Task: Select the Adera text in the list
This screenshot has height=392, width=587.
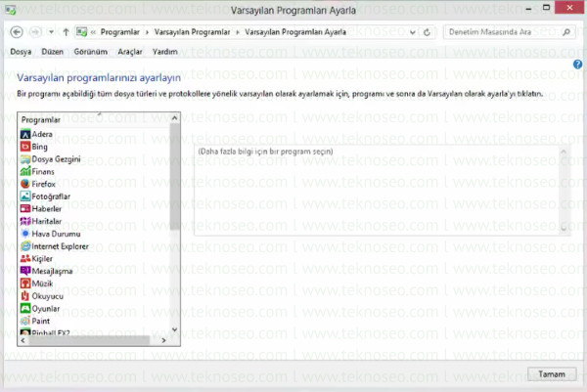Action: coord(42,134)
